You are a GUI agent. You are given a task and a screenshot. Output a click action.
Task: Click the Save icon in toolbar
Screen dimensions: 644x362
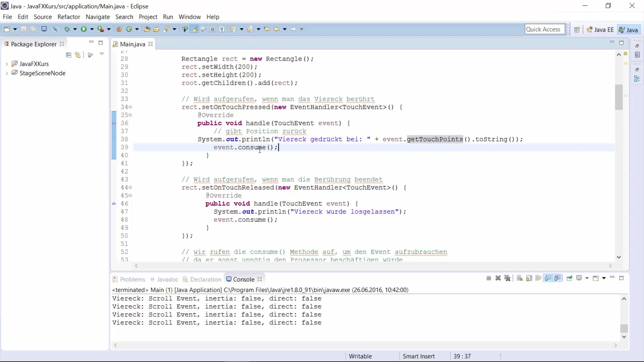tap(23, 29)
